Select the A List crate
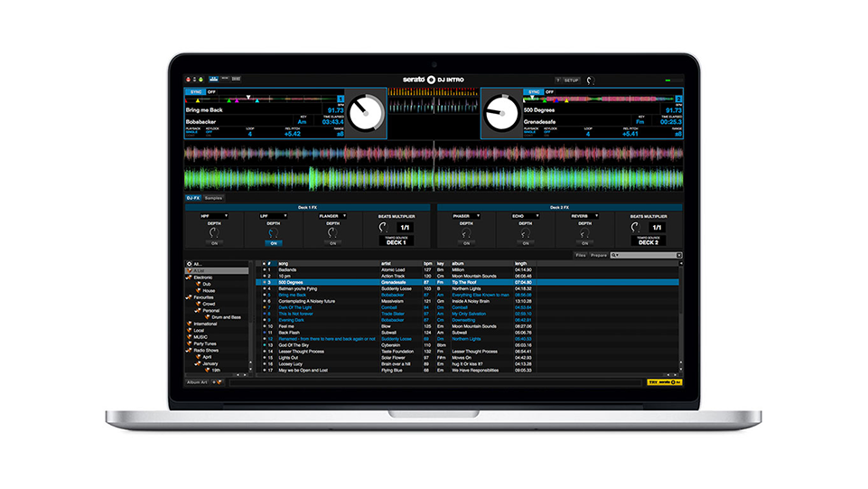This screenshot has height=489, width=868. tap(217, 271)
